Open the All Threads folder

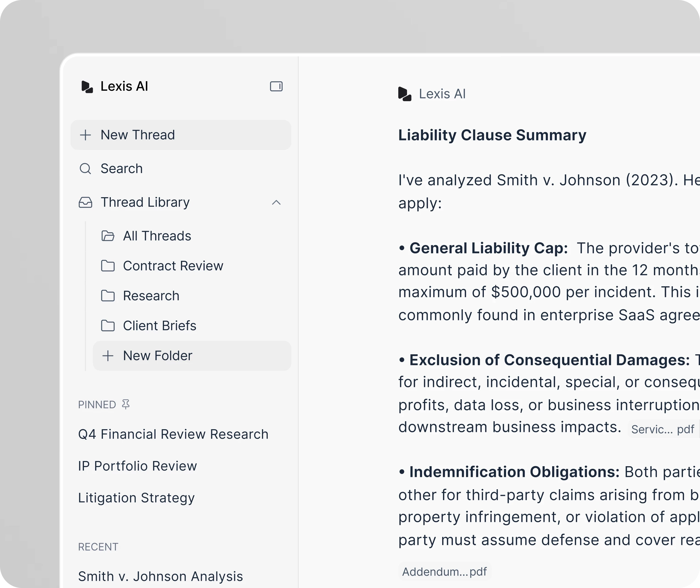click(192, 236)
